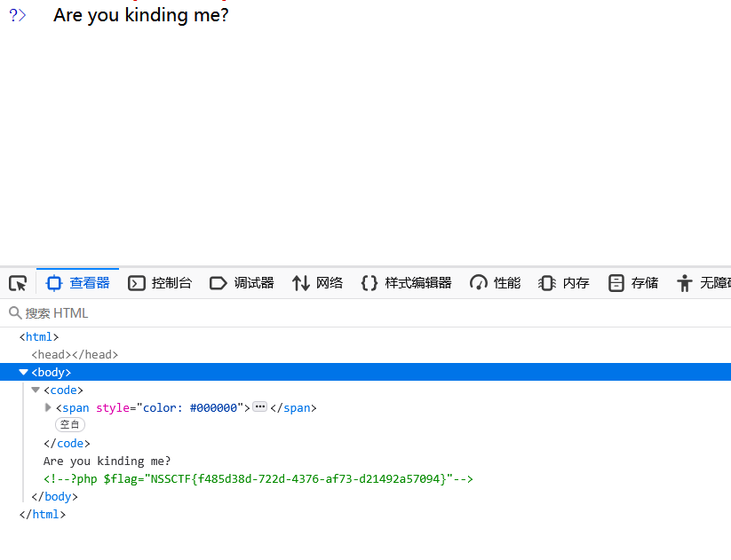Click the page text 'Are you kinding me?'
The image size is (731, 560).
(x=141, y=15)
